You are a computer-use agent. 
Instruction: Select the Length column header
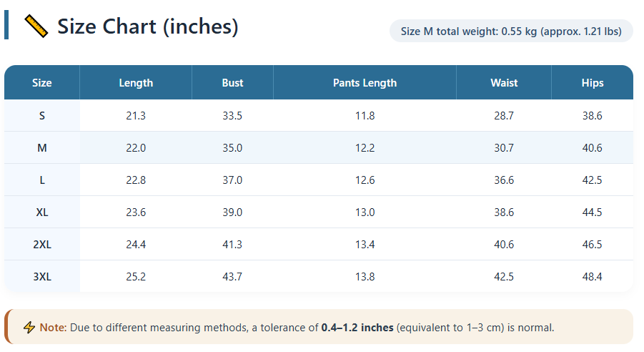click(x=136, y=83)
